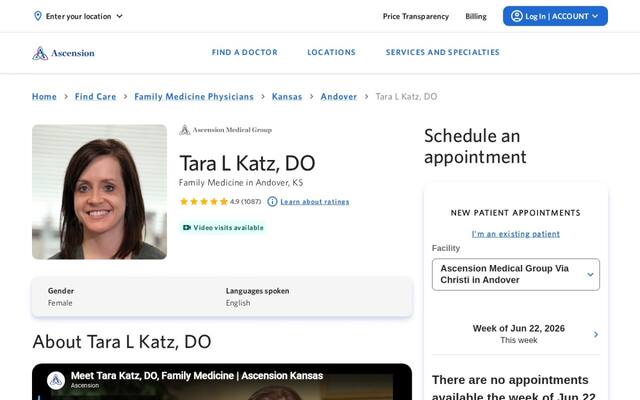Open the LOCATIONS menu

click(331, 52)
